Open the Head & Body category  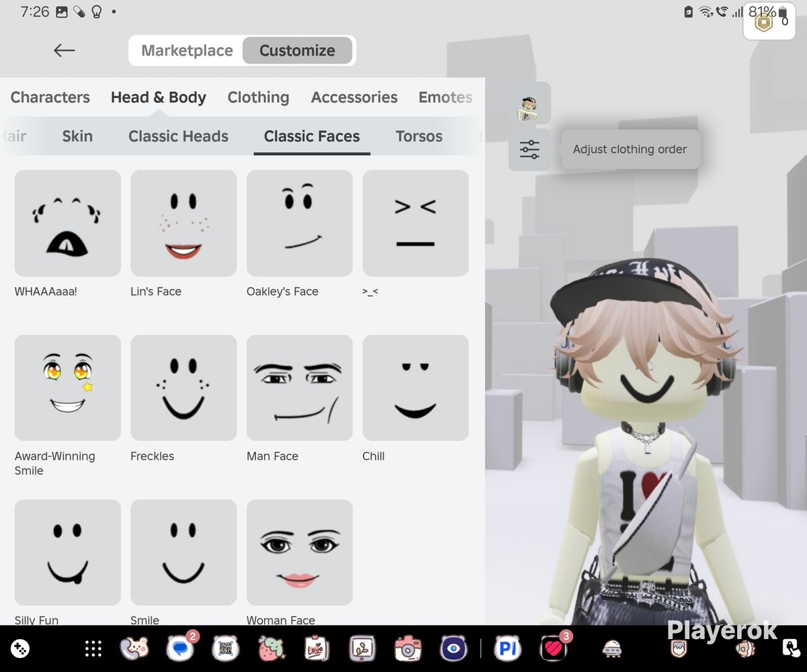(159, 97)
